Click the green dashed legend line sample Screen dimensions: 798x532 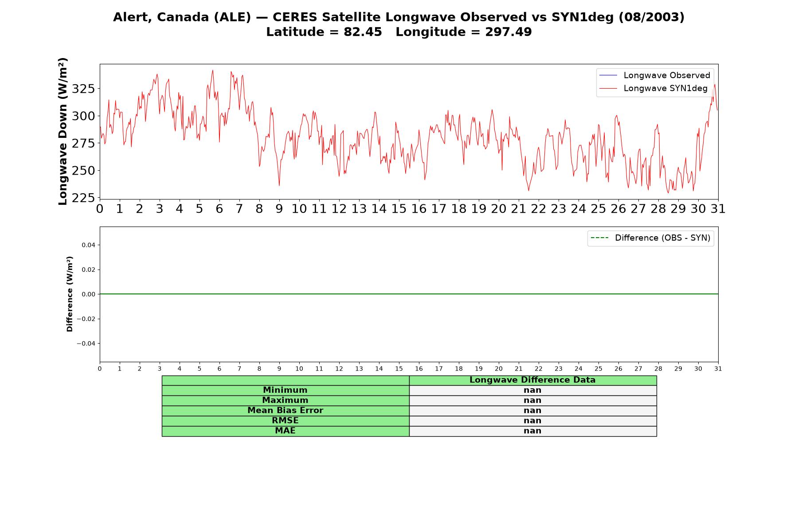coord(599,238)
